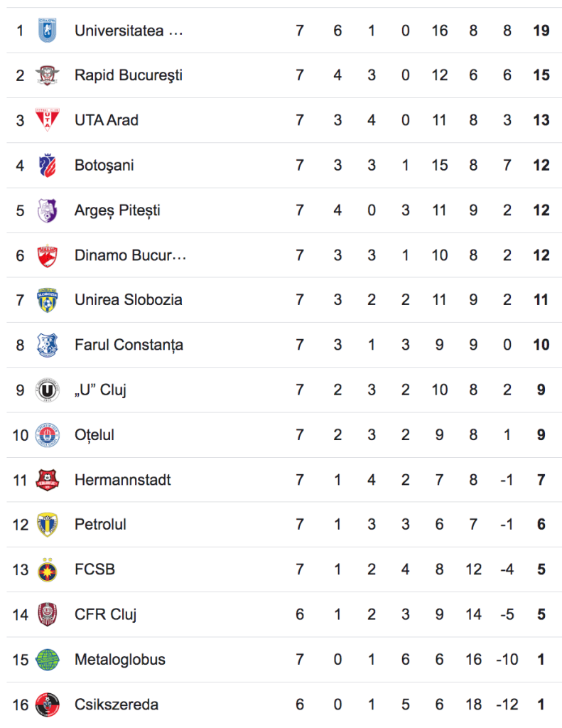Screen dimensions: 562x728
Task: Click the Hermannstadt red-black crest
Action: (48, 480)
